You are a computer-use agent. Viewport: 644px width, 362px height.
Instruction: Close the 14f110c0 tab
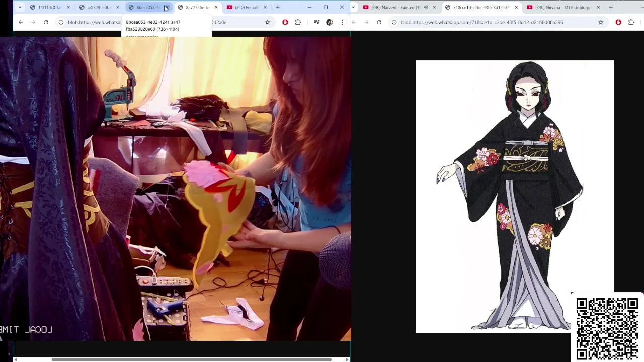coord(68,7)
